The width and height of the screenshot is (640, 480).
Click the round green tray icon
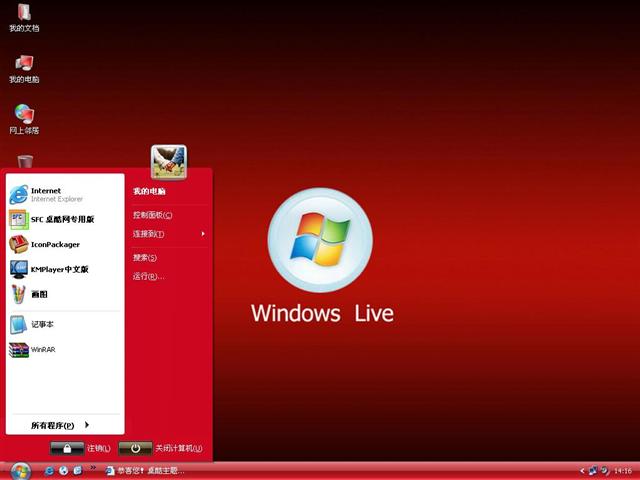[x=605, y=471]
